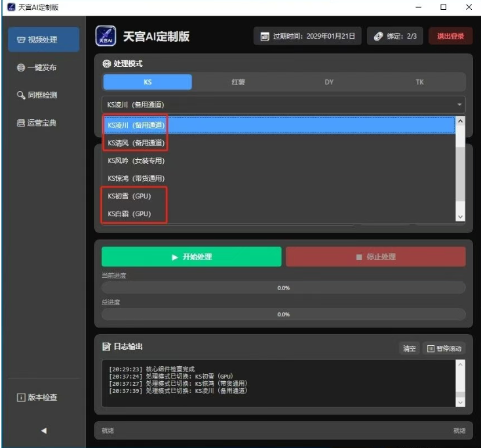The width and height of the screenshot is (481, 448).
Task: Click the calendar icon by 过期时间
Action: (265, 37)
